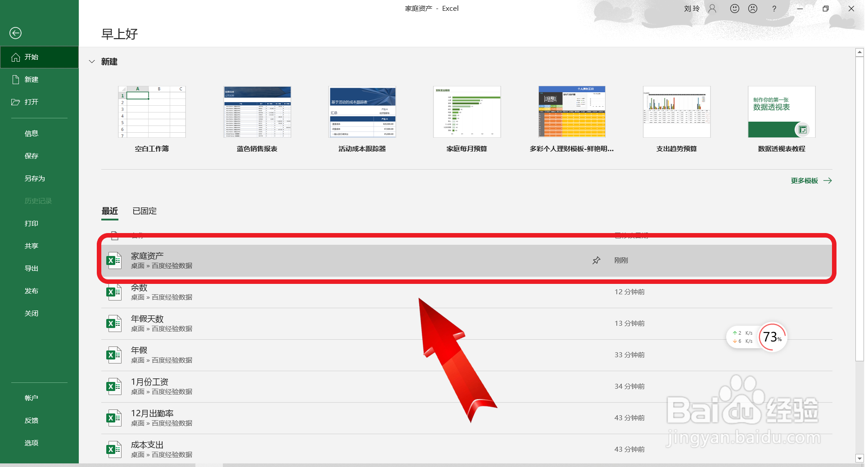Open the recent file 1月份工资

467,386
